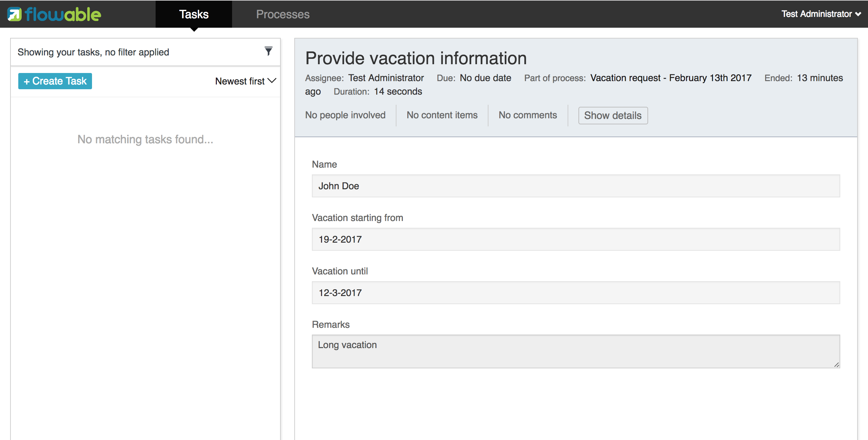Click the Create Task button
Image resolution: width=868 pixels, height=440 pixels.
pos(55,81)
